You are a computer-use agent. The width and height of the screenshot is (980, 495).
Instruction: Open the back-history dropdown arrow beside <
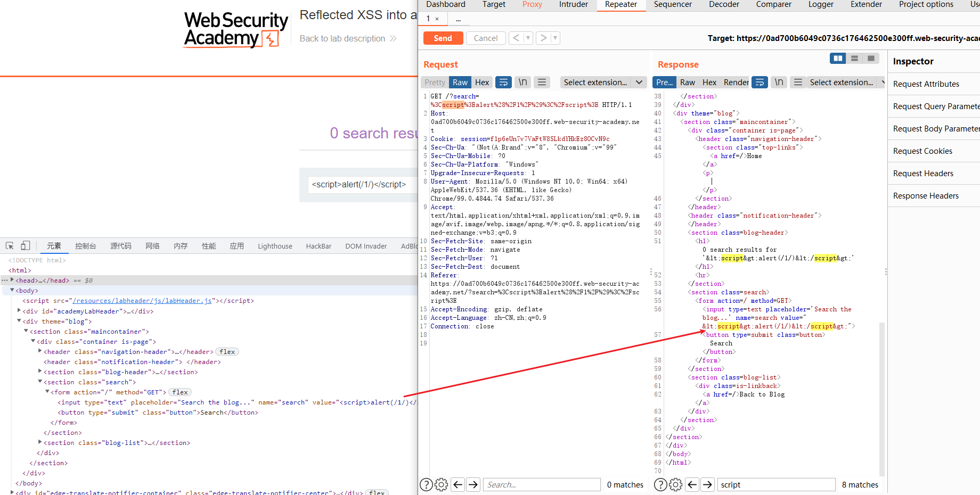[x=528, y=38]
